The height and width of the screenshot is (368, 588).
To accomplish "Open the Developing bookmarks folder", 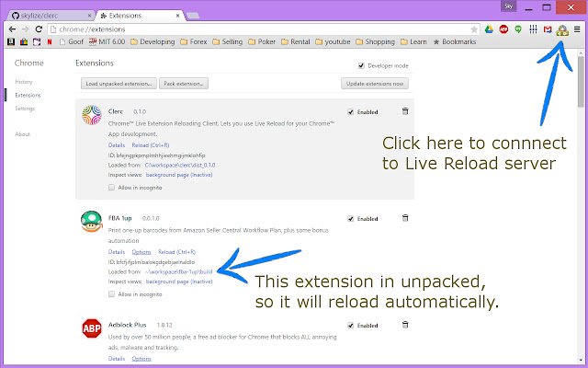I will (x=153, y=41).
